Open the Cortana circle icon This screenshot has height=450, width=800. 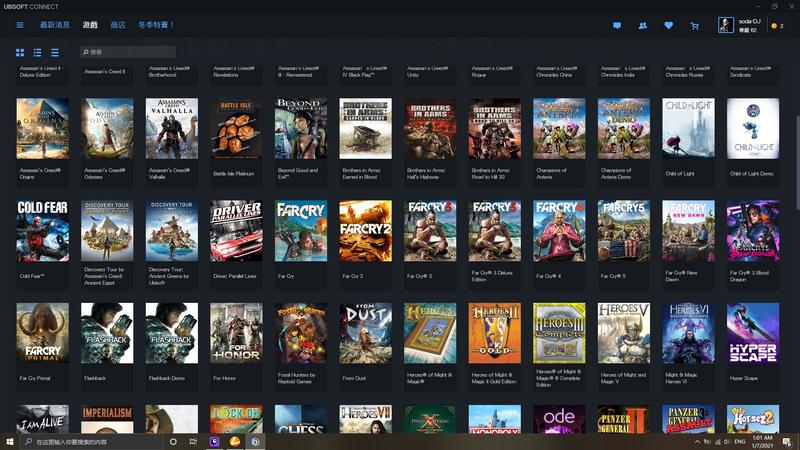pos(173,441)
